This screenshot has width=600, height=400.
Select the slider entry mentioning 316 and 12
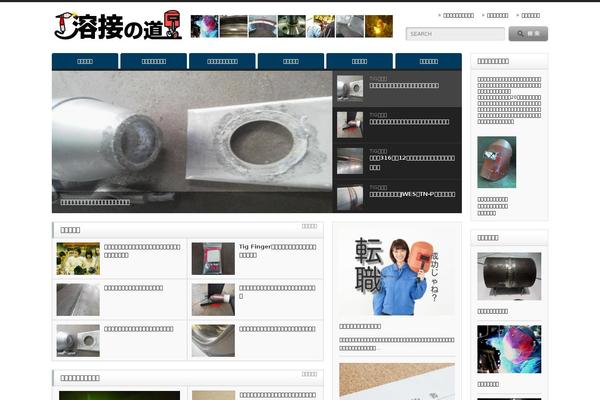coord(398,162)
